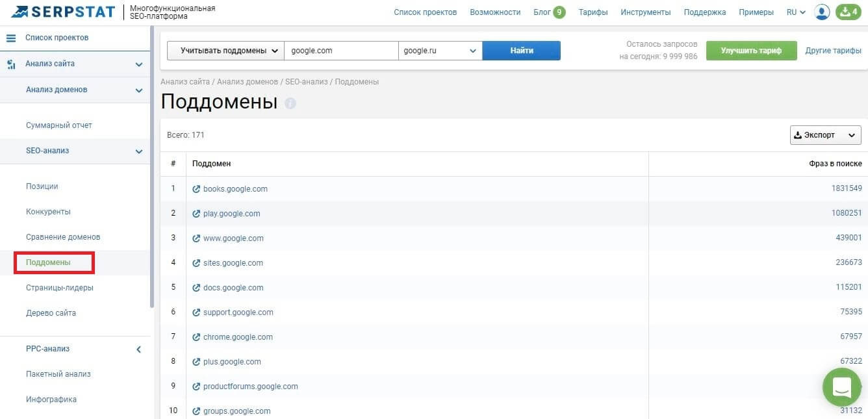Open Позиции in the sidebar
868x419 pixels.
(42, 186)
